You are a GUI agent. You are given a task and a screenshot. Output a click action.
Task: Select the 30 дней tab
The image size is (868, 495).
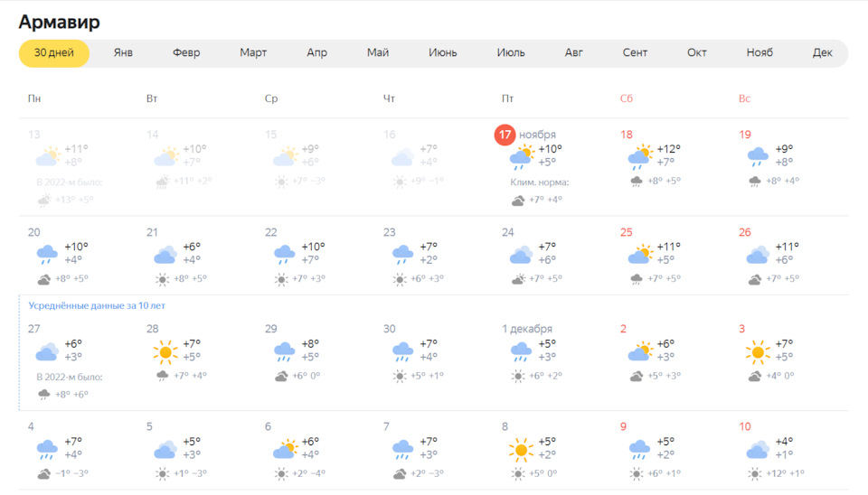(54, 52)
